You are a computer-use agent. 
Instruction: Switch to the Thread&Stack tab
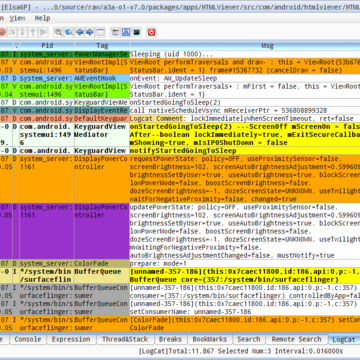125,339
